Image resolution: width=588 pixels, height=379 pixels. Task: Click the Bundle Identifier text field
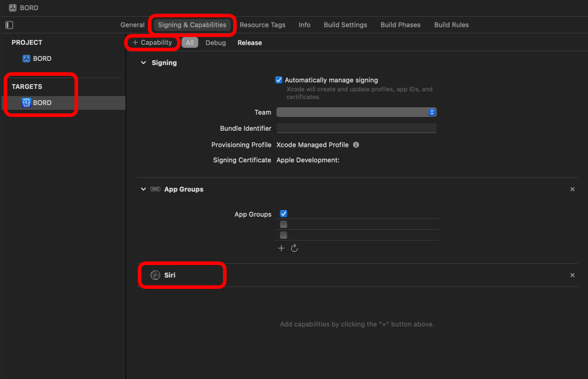(x=357, y=128)
